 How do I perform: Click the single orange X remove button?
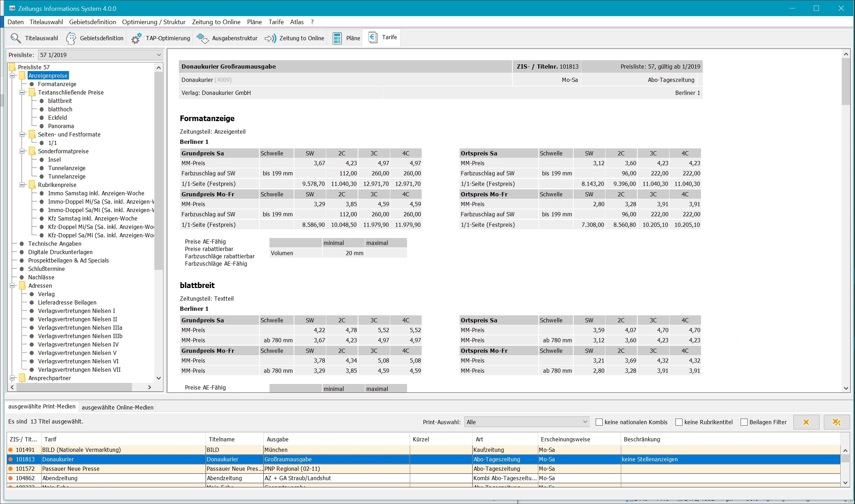pos(806,422)
